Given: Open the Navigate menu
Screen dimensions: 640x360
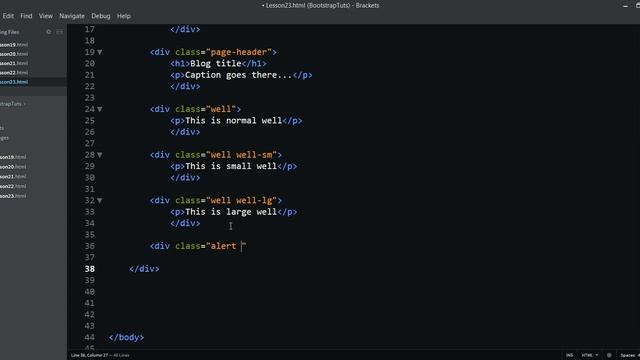Looking at the screenshot, I should pos(72,16).
